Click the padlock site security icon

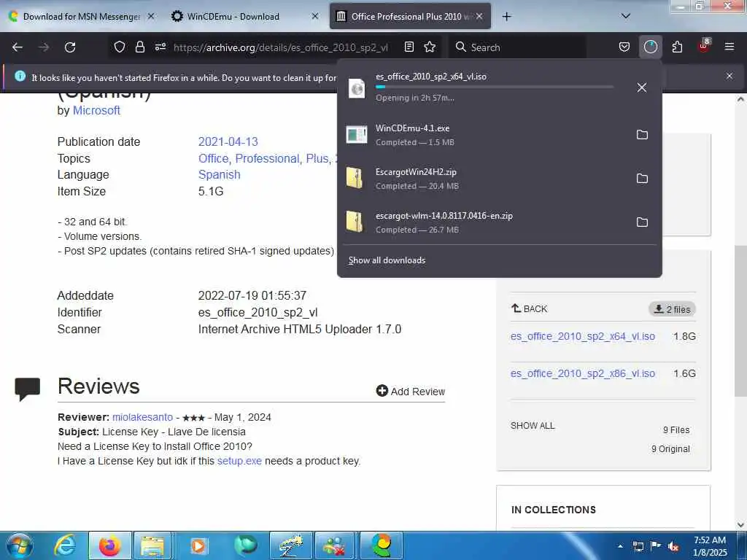139,47
